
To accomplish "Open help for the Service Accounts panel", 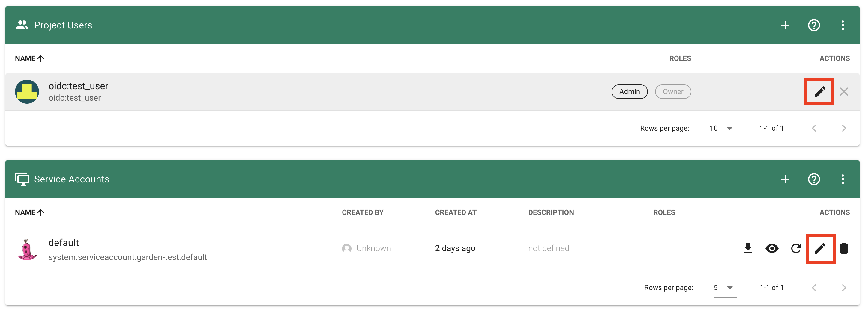I will point(814,179).
